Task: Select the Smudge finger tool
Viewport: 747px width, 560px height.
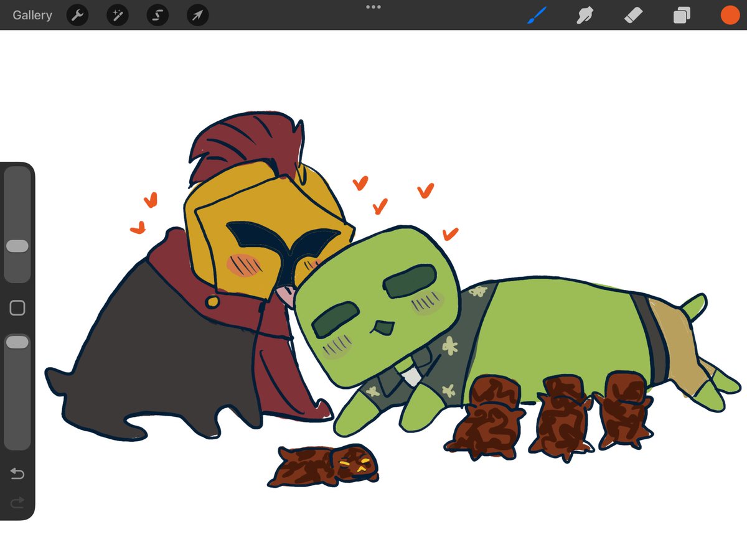Action: [x=585, y=15]
